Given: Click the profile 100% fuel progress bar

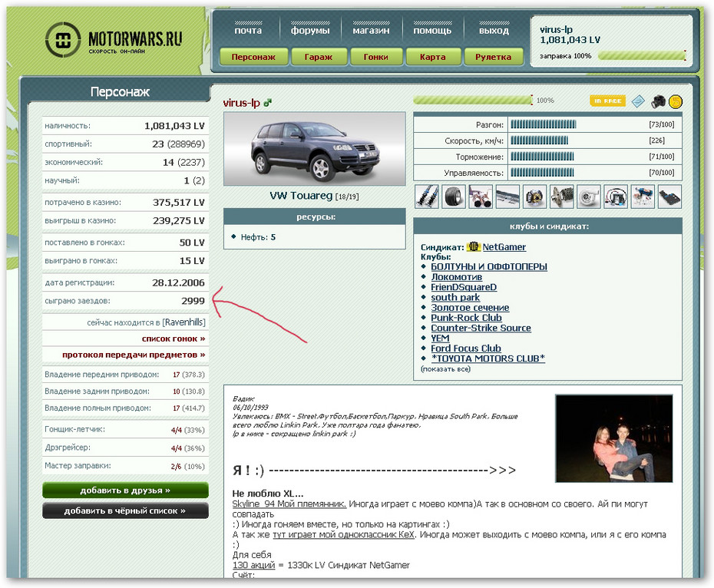Looking at the screenshot, I should [x=473, y=101].
